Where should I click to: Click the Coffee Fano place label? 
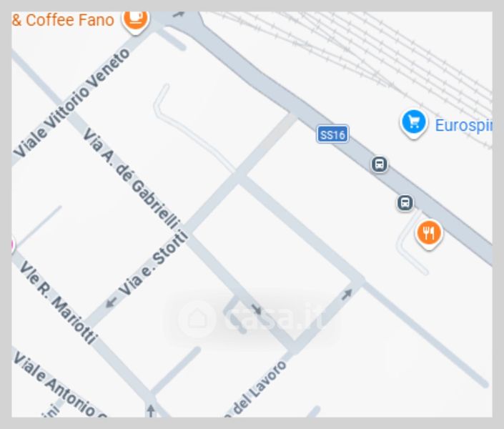[x=63, y=20]
